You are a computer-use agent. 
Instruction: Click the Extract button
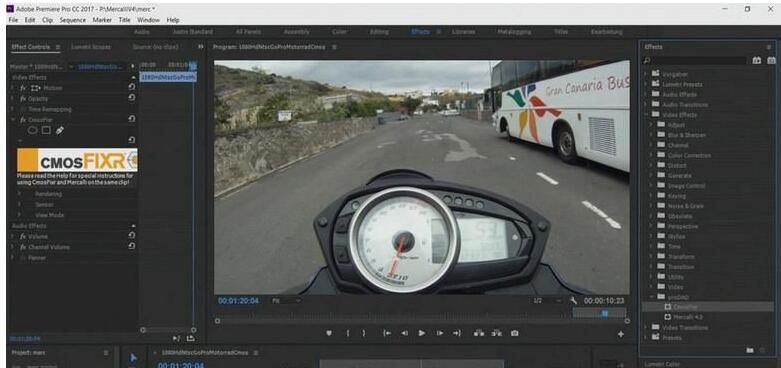497,333
